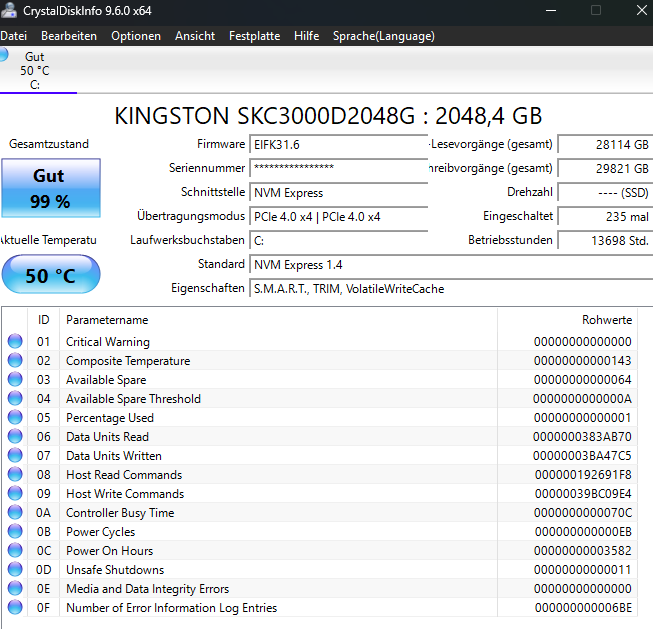Screen dimensions: 653x629
Task: Click the status orb for Power Cycles
Action: point(15,531)
